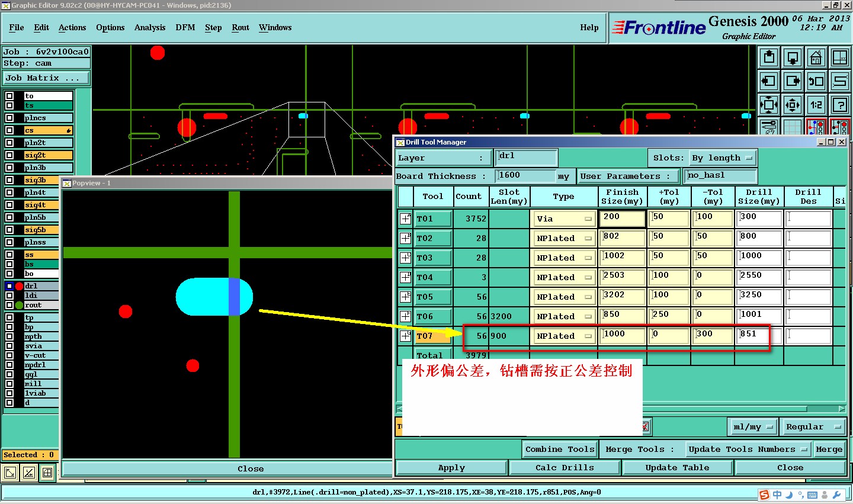Open T01 Type 'Via' dropdown
Screen dimensions: 853x504
[x=563, y=219]
